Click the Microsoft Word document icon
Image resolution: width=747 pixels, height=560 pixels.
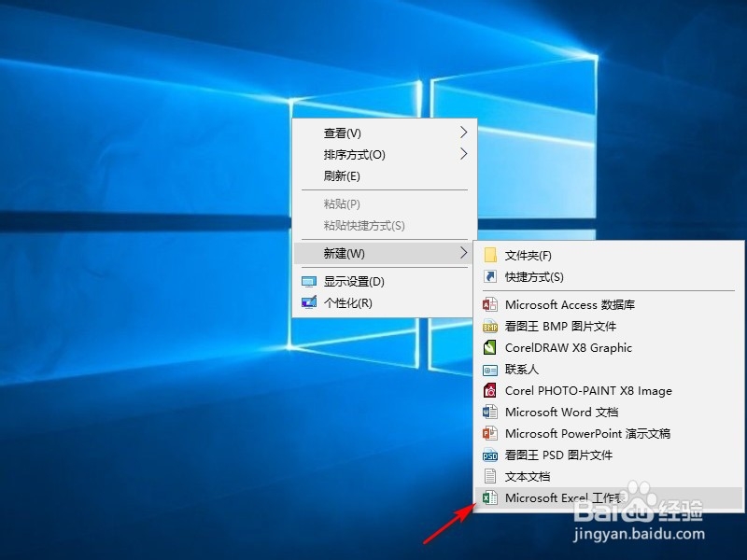(490, 412)
